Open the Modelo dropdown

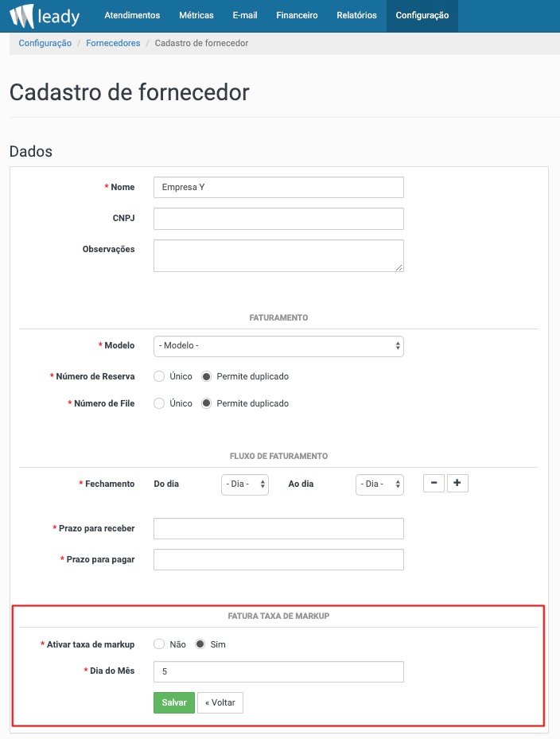(x=278, y=346)
